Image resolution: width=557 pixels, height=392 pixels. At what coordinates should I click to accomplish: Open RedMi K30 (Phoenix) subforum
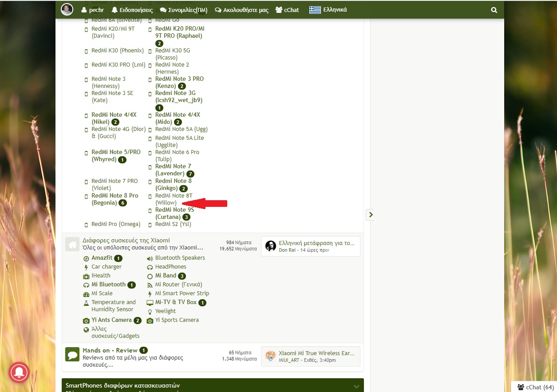pyautogui.click(x=118, y=50)
